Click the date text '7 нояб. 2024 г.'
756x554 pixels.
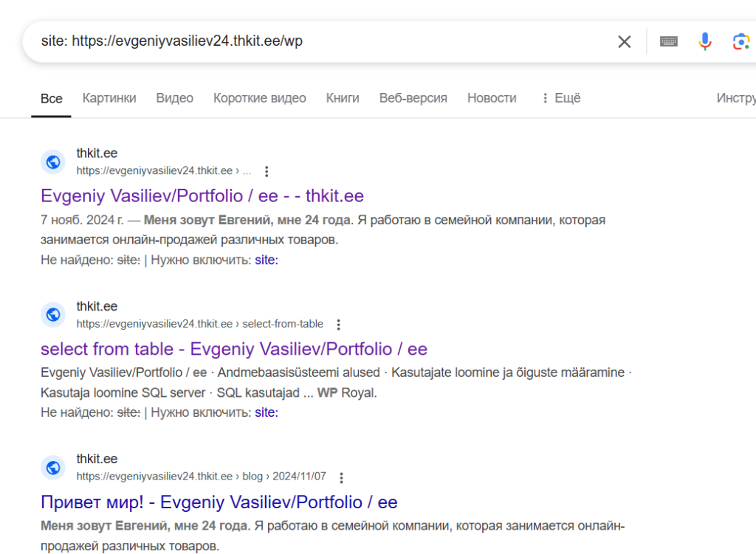coord(82,220)
